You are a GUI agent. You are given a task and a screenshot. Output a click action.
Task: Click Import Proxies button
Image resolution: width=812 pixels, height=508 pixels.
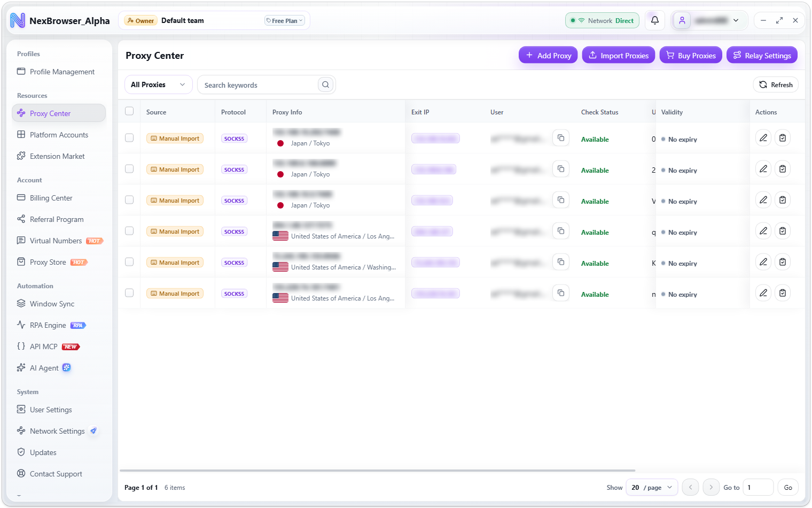point(619,55)
